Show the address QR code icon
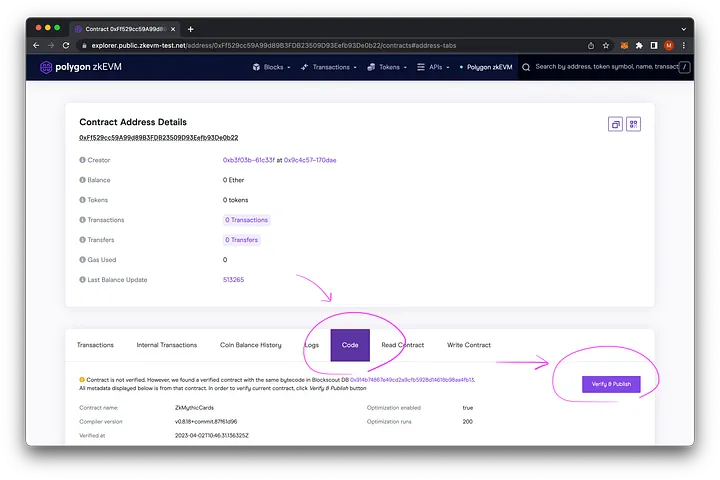 [633, 124]
